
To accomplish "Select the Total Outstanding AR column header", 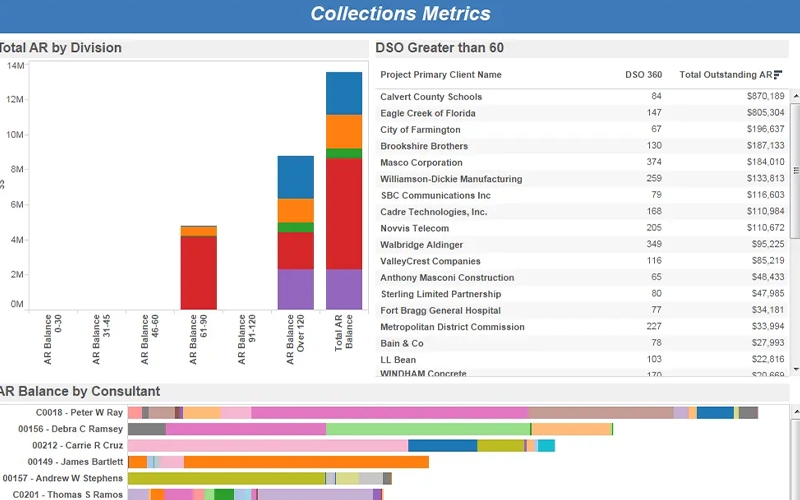I will (726, 74).
